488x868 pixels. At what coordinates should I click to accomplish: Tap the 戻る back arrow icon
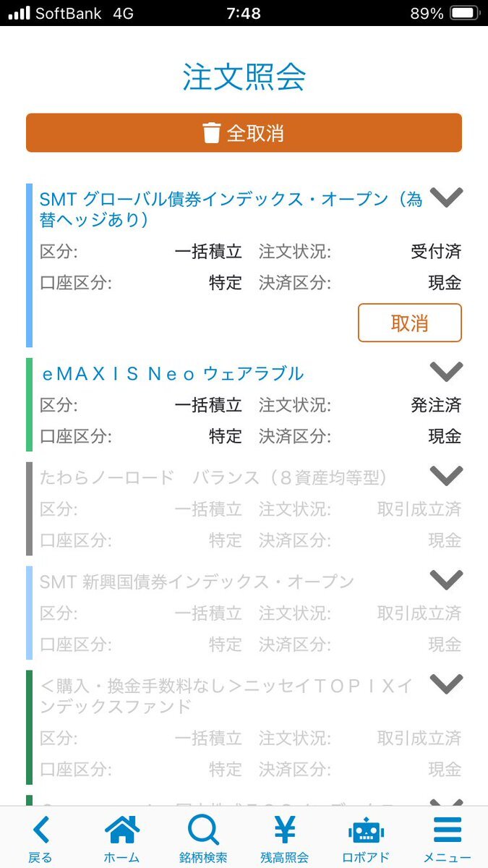[x=41, y=830]
